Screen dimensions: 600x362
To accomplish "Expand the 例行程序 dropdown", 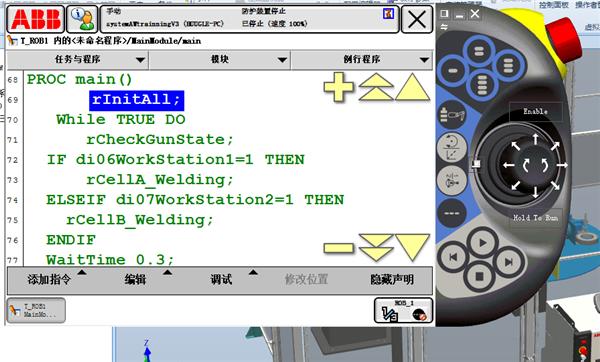I will pos(362,60).
